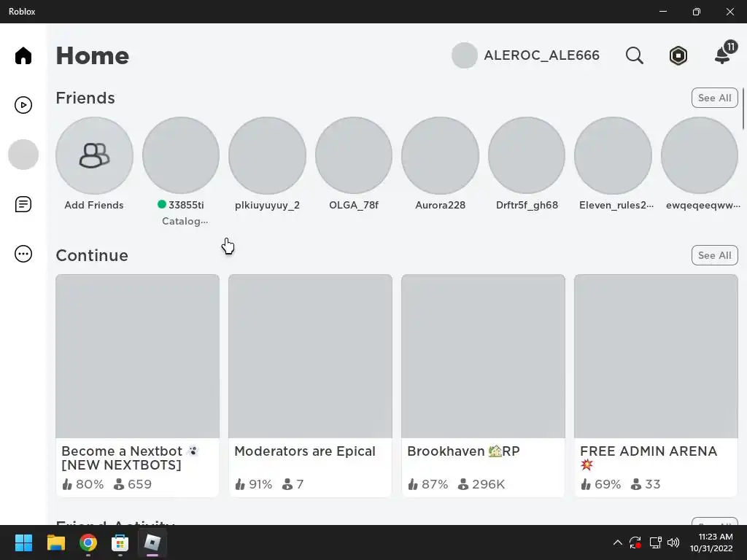The height and width of the screenshot is (560, 747).
Task: Open the volume speaker tray icon
Action: click(x=673, y=542)
